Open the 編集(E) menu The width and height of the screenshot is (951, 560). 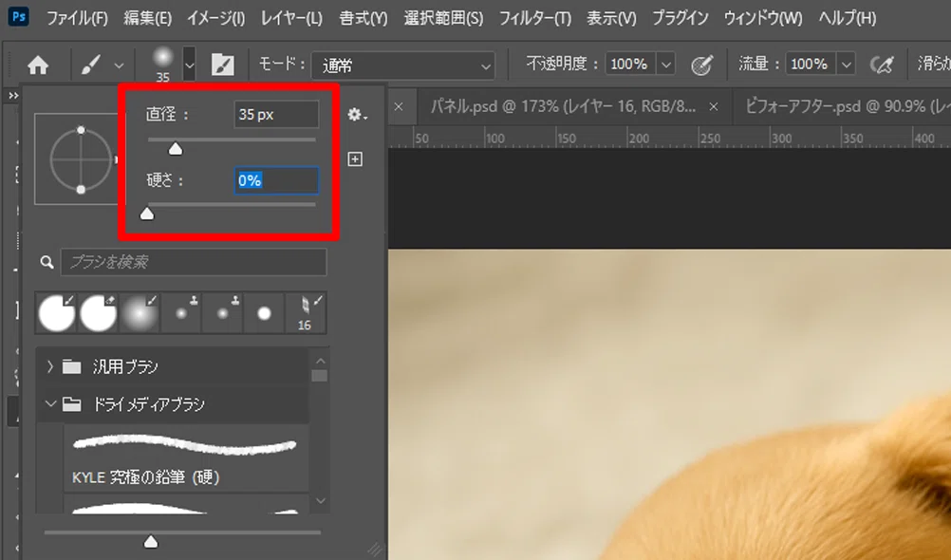(147, 18)
